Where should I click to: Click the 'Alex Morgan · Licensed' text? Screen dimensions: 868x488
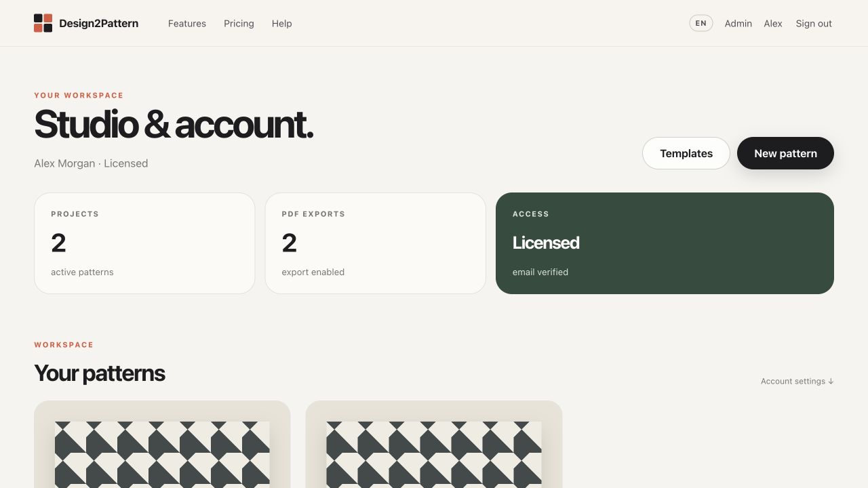coord(91,163)
